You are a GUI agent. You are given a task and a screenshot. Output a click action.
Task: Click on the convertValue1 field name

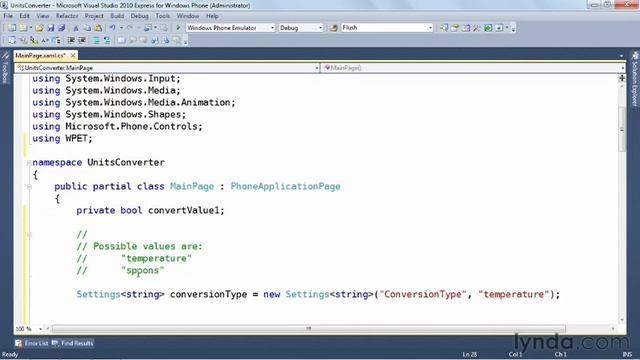tap(184, 211)
